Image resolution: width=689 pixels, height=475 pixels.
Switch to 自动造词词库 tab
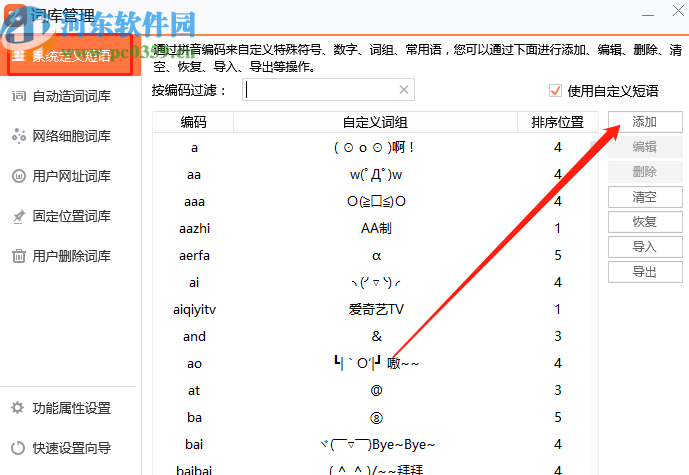pyautogui.click(x=70, y=96)
